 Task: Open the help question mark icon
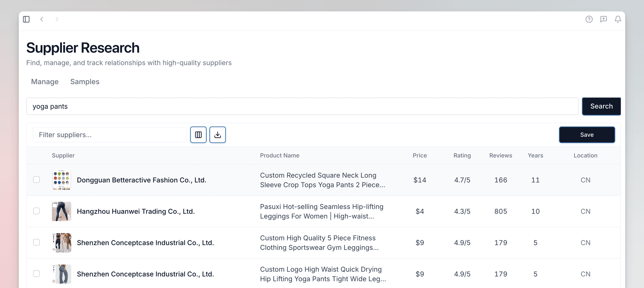click(589, 19)
